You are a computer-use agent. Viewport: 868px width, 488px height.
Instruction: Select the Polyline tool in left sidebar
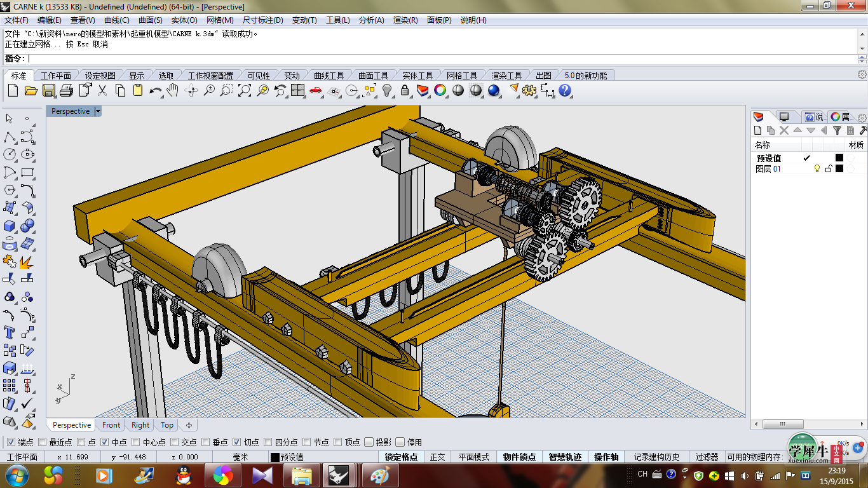pos(10,137)
